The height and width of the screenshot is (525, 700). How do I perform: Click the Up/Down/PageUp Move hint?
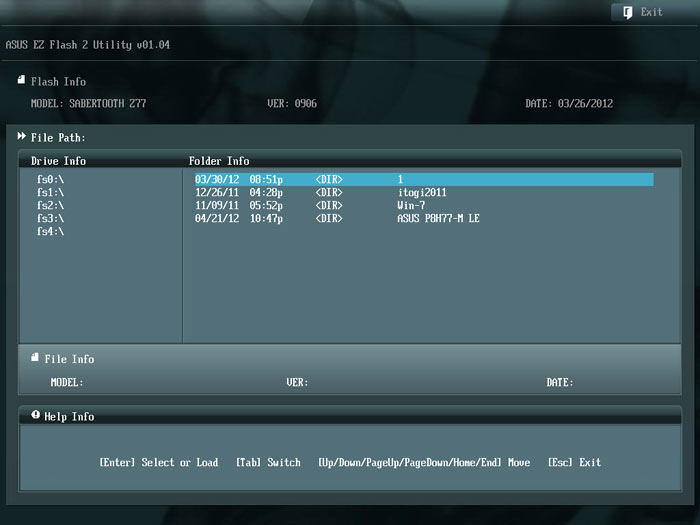pyautogui.click(x=424, y=462)
